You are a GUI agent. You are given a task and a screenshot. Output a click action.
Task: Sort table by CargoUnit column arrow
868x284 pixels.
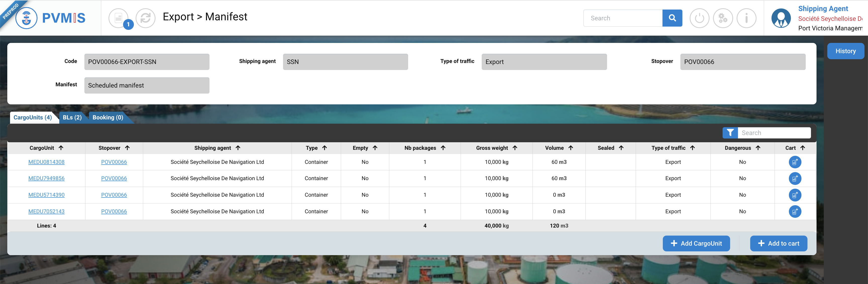pyautogui.click(x=61, y=148)
